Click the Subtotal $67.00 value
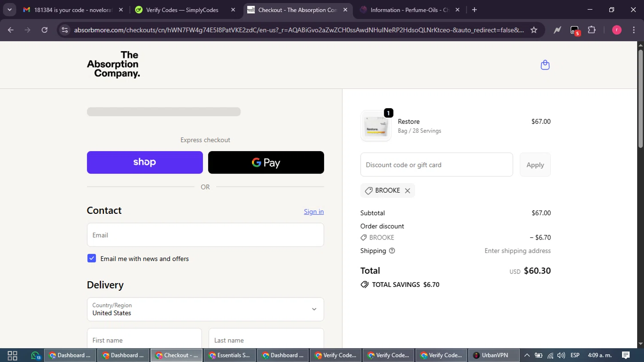 point(541,213)
